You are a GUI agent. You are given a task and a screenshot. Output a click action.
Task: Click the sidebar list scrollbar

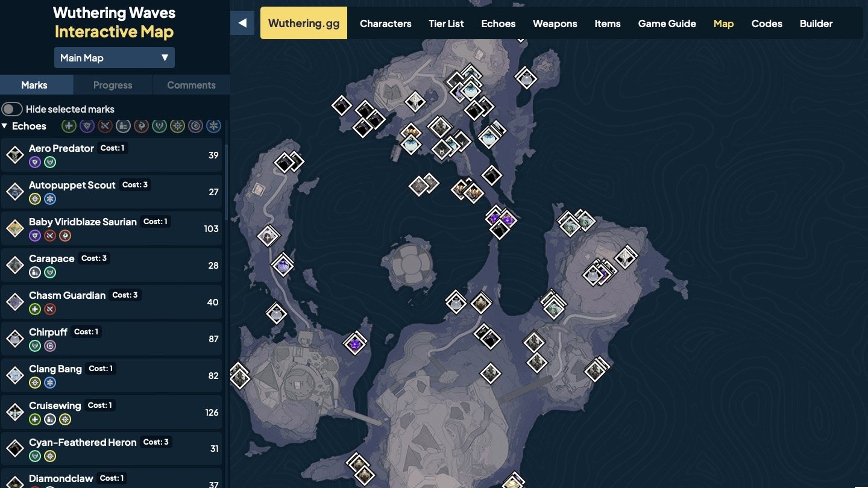(x=227, y=181)
